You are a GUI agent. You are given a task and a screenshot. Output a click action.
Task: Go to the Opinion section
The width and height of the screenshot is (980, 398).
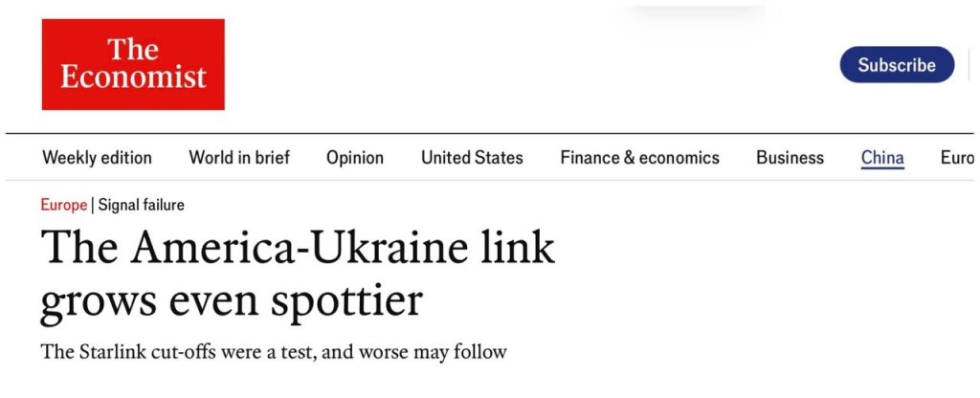[355, 158]
